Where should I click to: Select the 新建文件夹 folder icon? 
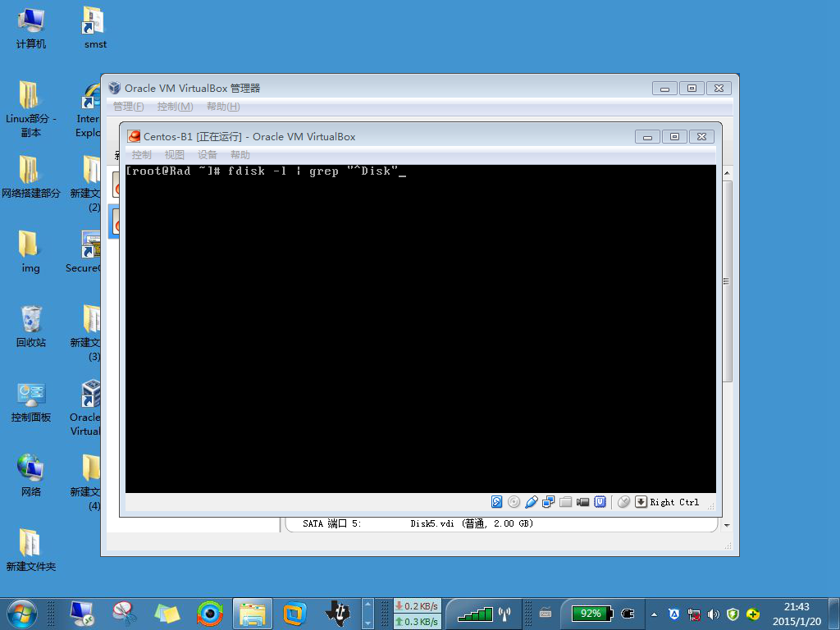coord(30,550)
